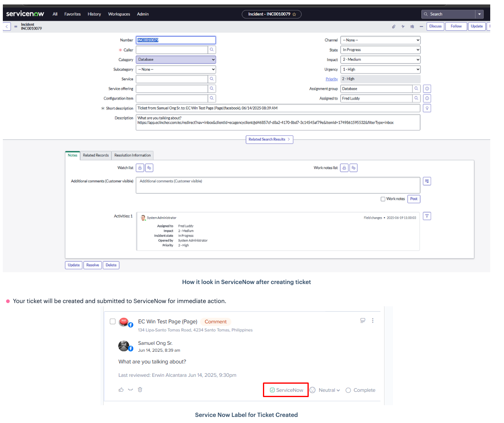504x423 pixels.
Task: Click the bottom Update button beside Resolve
Action: coord(74,265)
